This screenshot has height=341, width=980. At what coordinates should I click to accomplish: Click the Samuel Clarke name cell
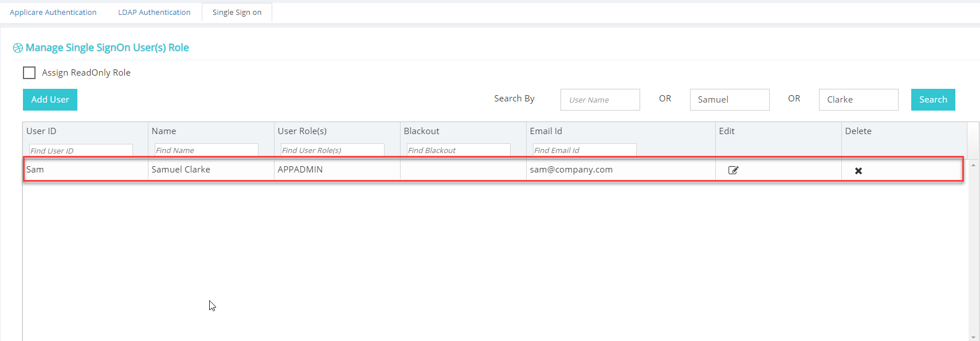211,170
